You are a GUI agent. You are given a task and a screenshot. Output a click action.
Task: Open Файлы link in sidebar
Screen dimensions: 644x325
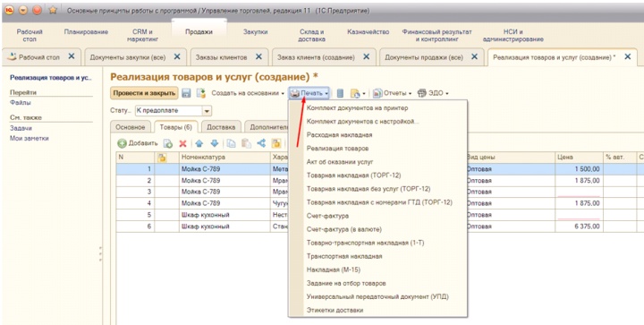pyautogui.click(x=20, y=103)
